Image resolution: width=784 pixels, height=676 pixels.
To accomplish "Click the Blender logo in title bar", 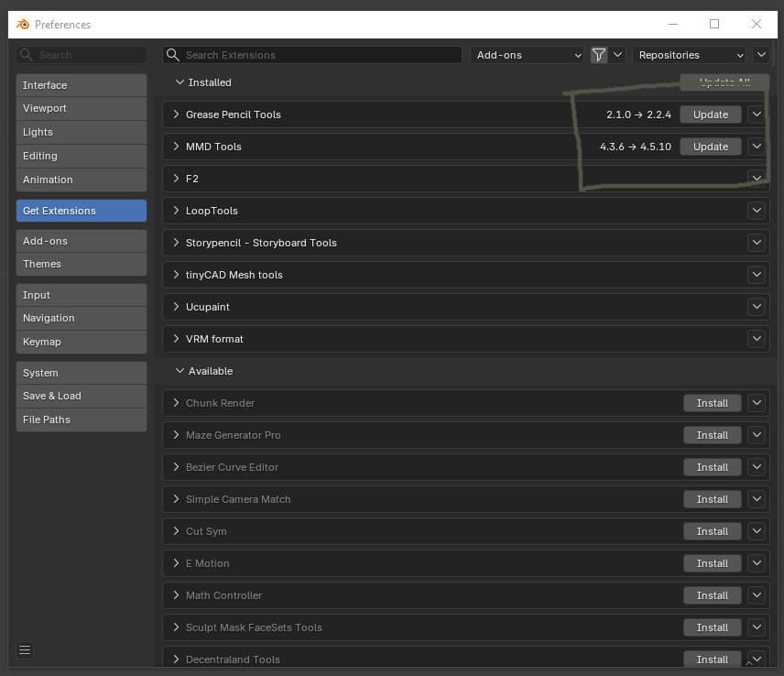I will (23, 25).
